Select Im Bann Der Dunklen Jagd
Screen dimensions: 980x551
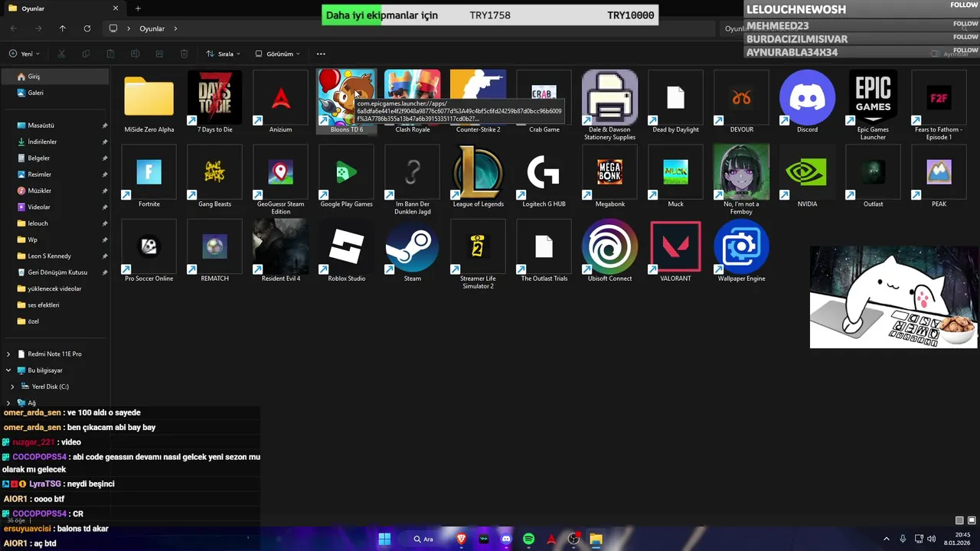click(413, 180)
